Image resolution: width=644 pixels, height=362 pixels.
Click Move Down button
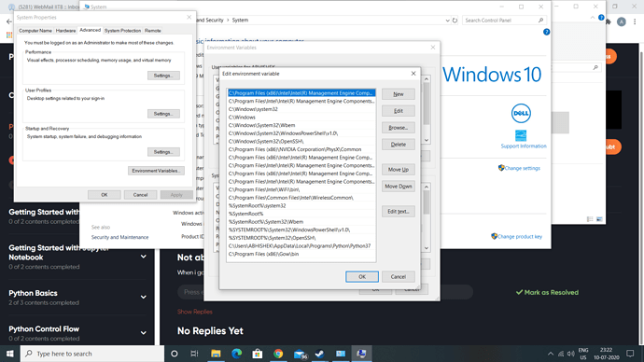pos(398,187)
